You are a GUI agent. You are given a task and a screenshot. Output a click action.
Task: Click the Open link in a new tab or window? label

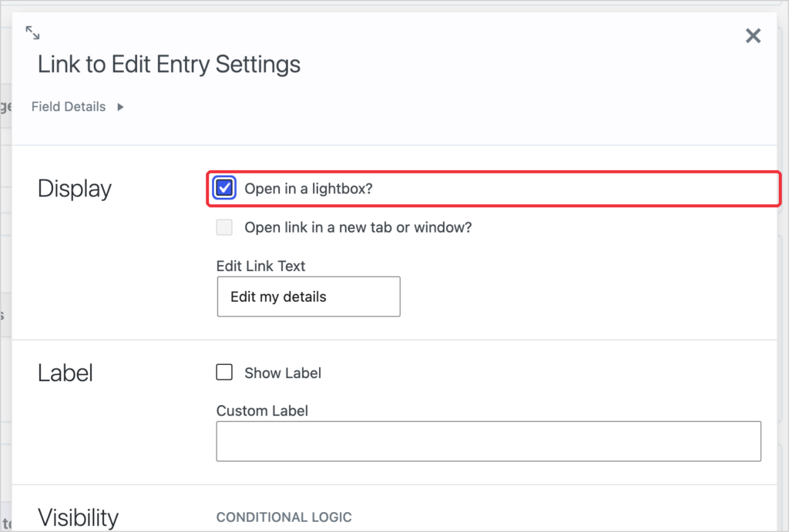coord(358,227)
